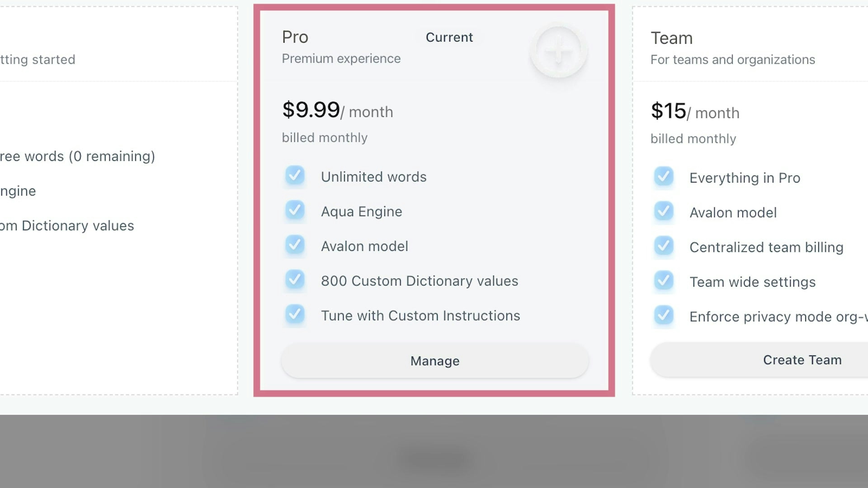
Task: Click the Centralized team billing text
Action: pyautogui.click(x=766, y=248)
